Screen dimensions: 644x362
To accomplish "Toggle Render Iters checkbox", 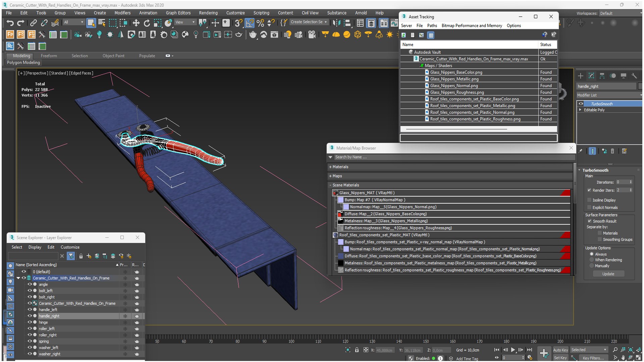I will coord(589,190).
